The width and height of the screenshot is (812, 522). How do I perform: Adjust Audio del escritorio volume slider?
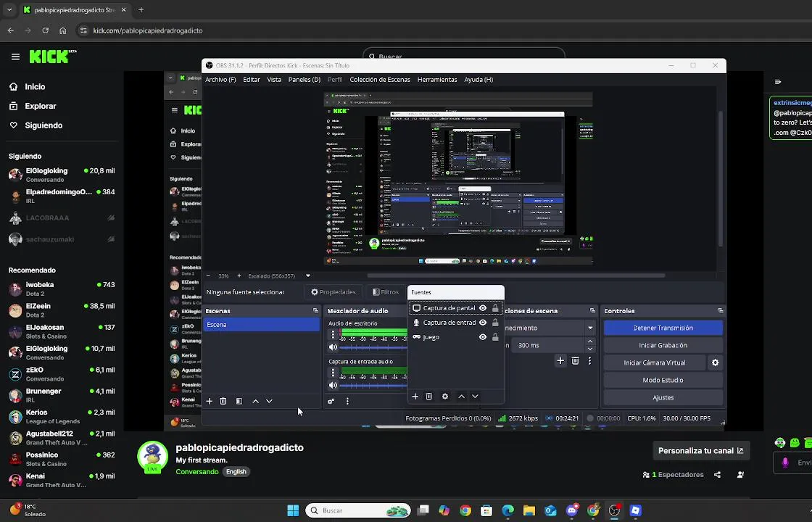tap(373, 347)
